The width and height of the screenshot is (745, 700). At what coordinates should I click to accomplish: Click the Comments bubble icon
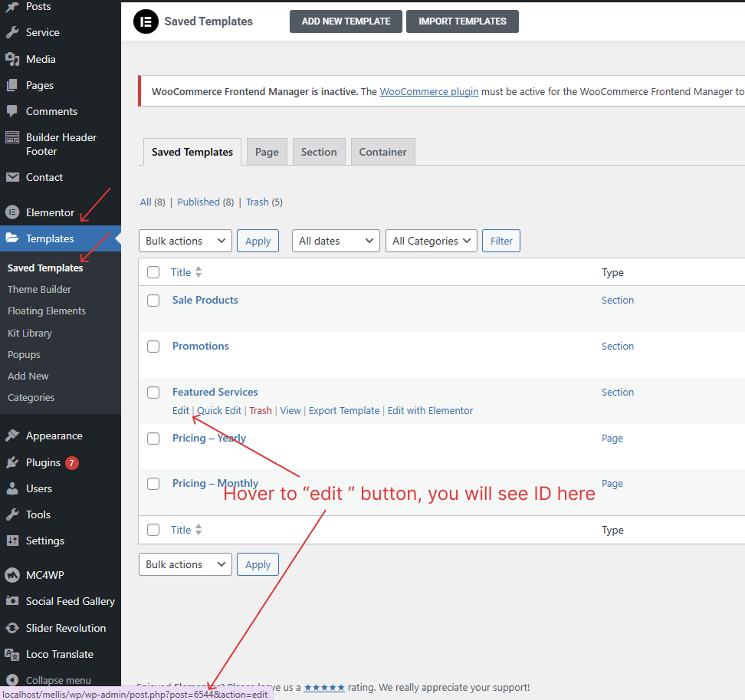12,111
